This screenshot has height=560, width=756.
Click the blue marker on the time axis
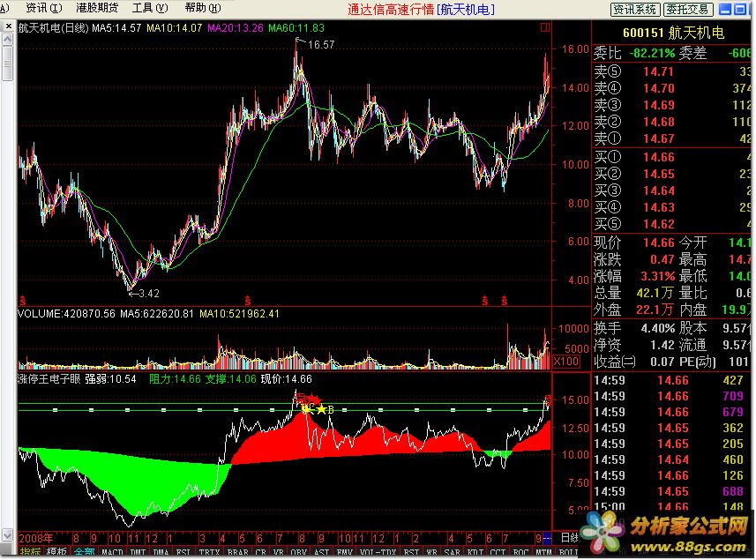tap(547, 537)
